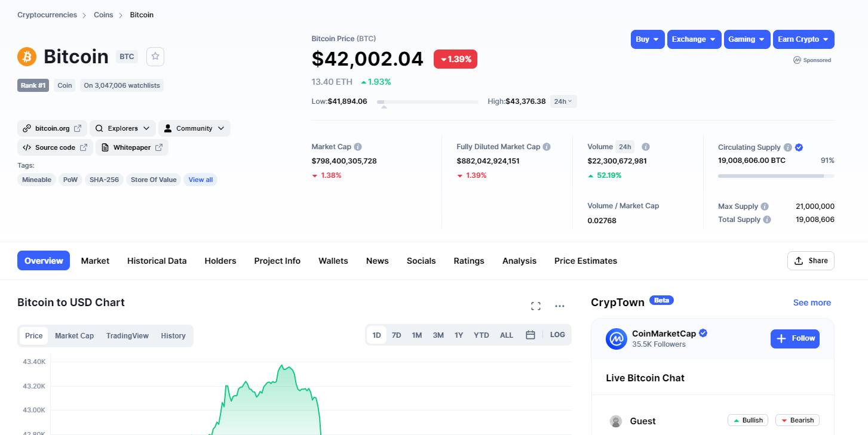Click the Max Supply info icon

(765, 206)
